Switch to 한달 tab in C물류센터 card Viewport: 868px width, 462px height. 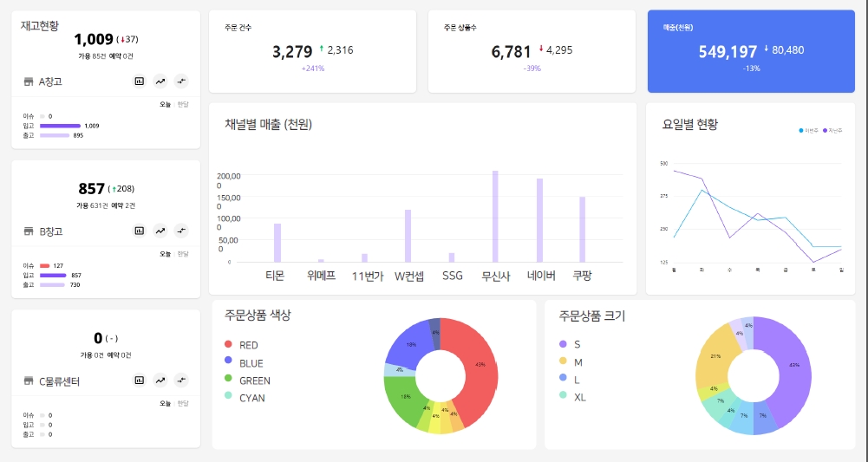183,403
